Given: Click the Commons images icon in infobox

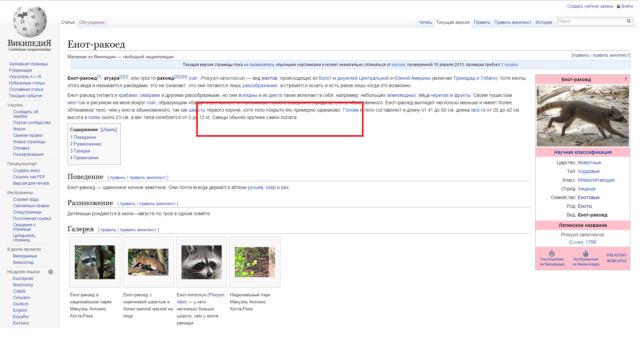Looking at the screenshot, I should pos(586,253).
